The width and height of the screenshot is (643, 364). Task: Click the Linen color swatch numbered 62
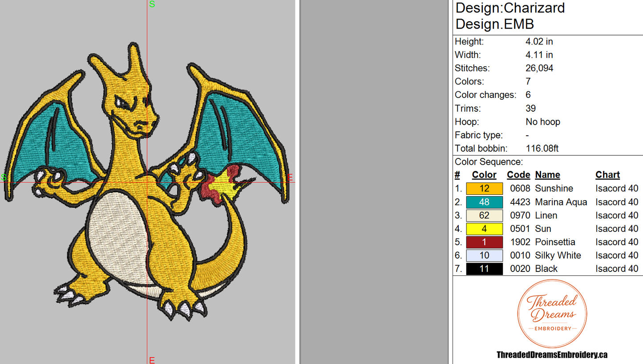pyautogui.click(x=484, y=215)
